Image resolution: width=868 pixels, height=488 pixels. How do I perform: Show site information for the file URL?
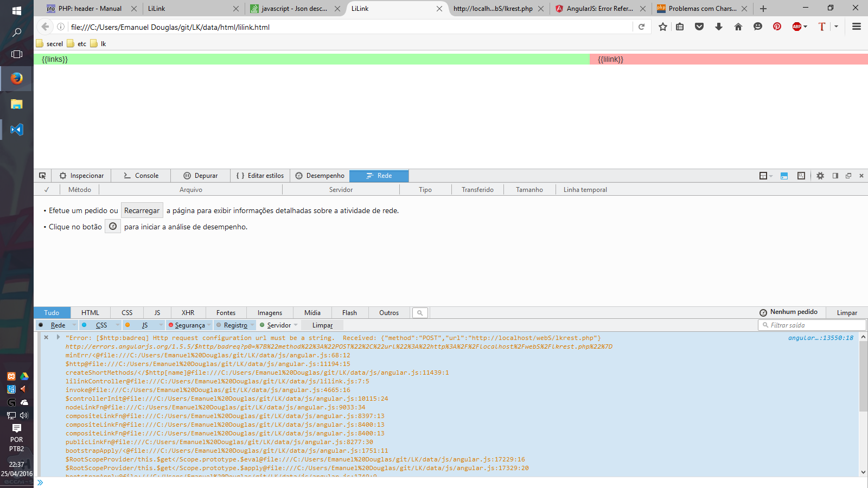pos(61,27)
